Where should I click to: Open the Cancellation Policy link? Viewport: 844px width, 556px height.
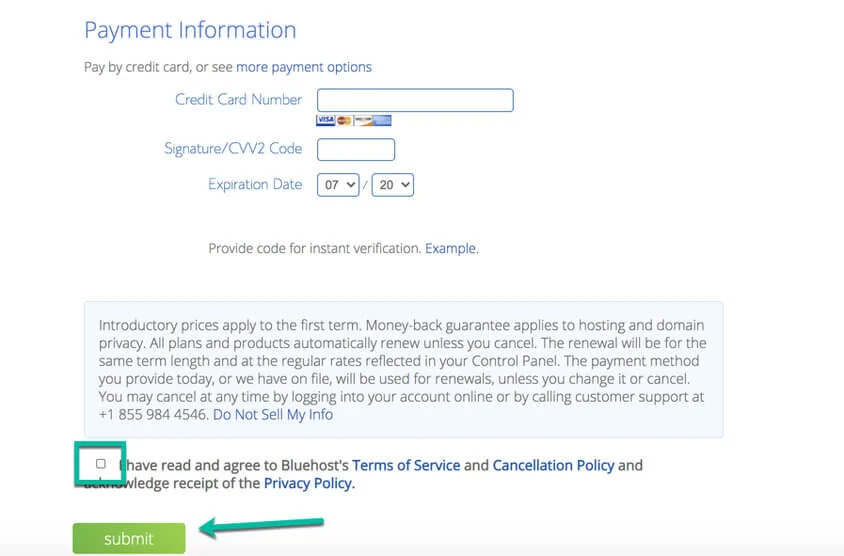pyautogui.click(x=553, y=465)
